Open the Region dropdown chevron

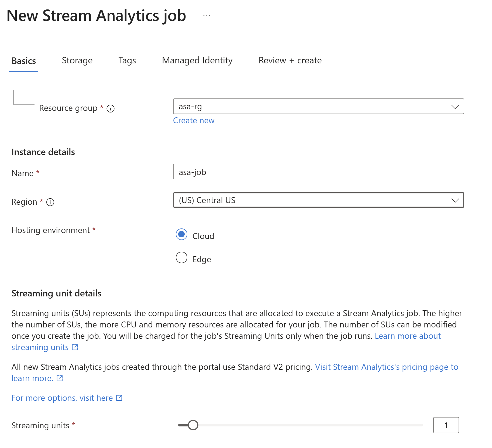tap(455, 200)
